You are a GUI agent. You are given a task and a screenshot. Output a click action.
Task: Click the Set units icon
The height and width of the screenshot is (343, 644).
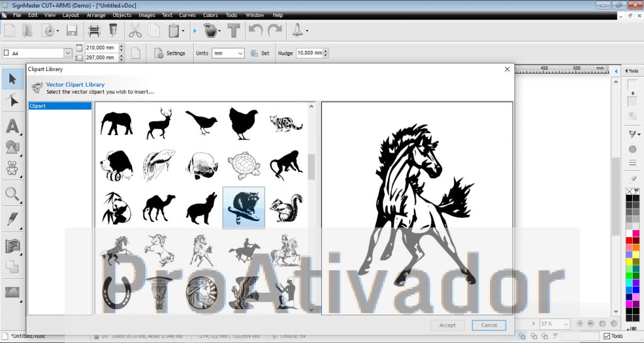tap(254, 53)
